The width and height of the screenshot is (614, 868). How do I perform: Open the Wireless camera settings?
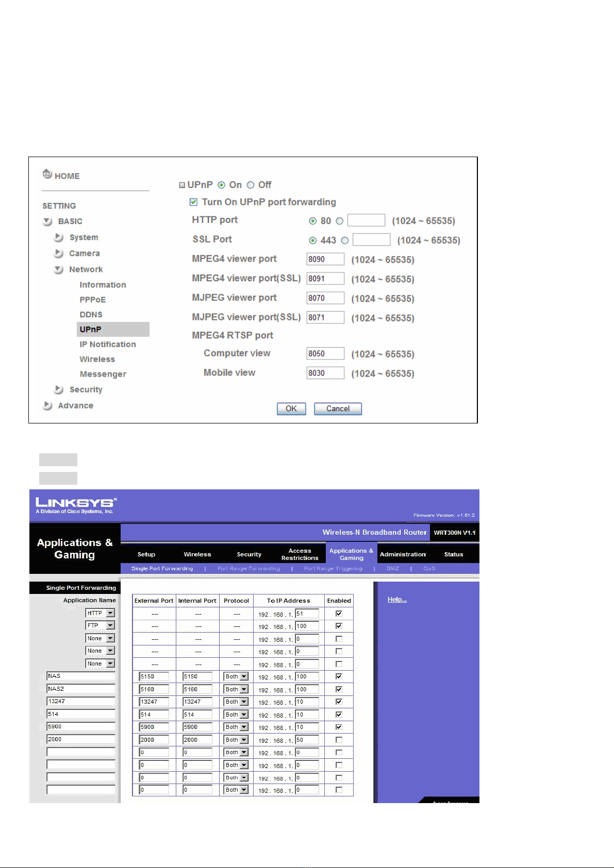[x=97, y=359]
